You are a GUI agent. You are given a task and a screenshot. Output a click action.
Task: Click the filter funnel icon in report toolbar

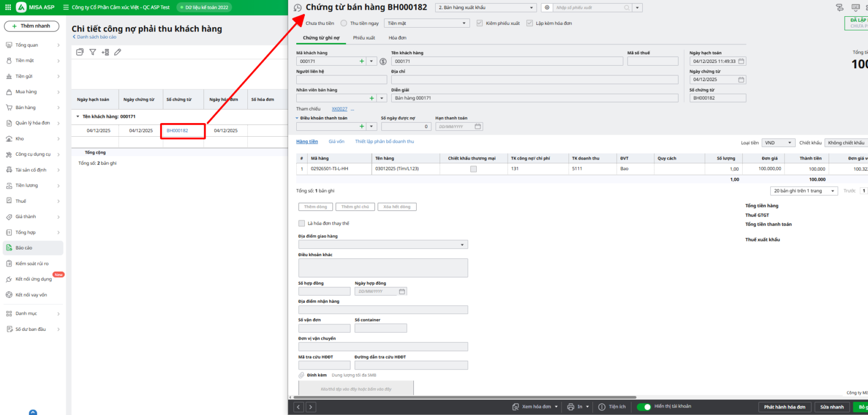tap(93, 52)
